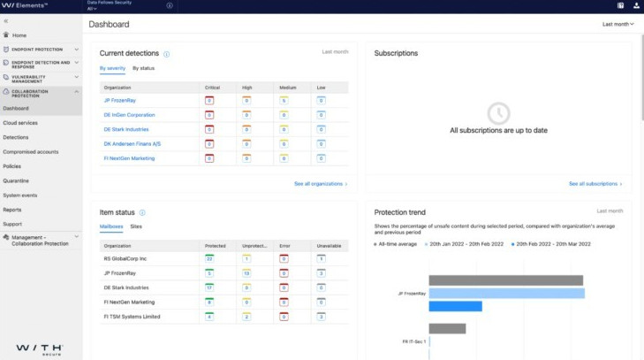The image size is (644, 360).
Task: Click the Management gear icon in sidebar
Action: pos(6,237)
